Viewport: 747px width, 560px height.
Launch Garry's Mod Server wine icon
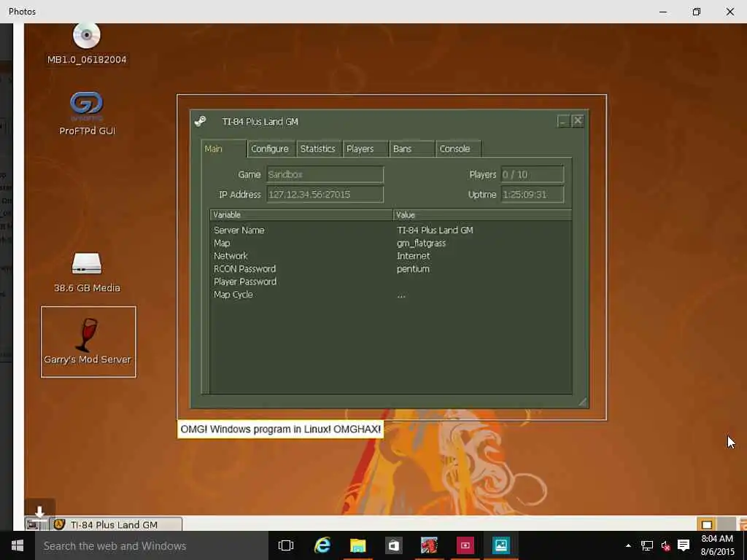pos(88,342)
